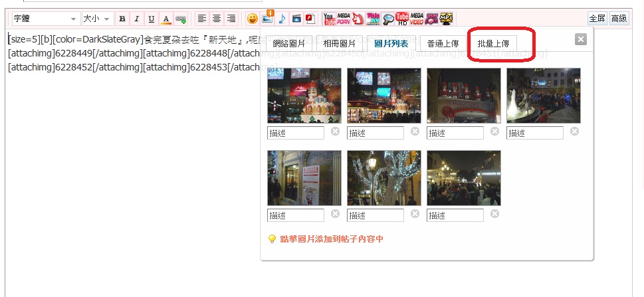Open the font color picker
This screenshot has height=297, width=644.
(166, 19)
